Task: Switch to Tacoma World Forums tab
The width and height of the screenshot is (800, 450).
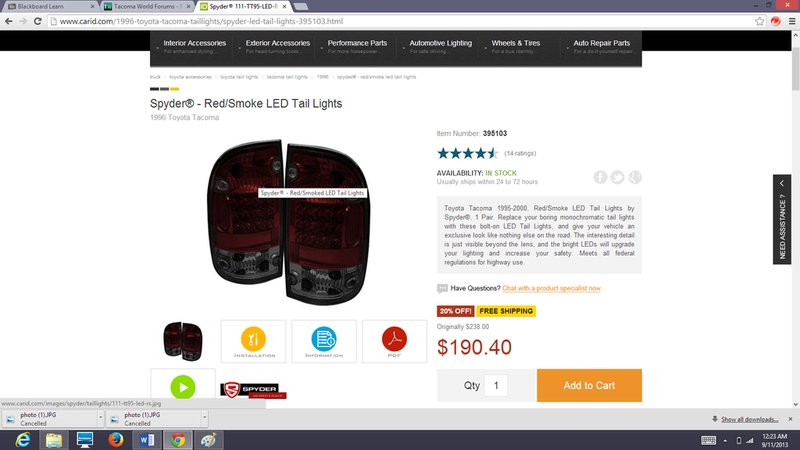Action: pyautogui.click(x=146, y=7)
